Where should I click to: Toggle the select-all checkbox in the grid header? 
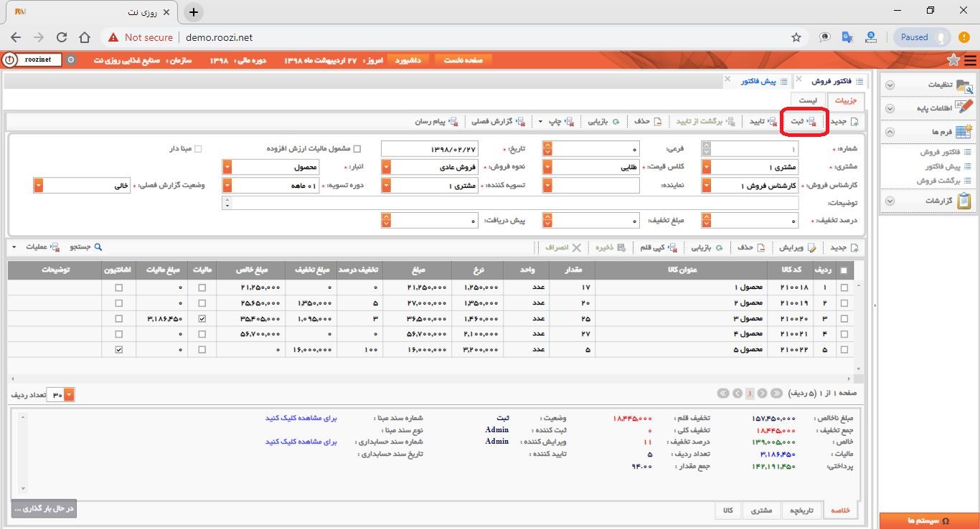coord(843,271)
